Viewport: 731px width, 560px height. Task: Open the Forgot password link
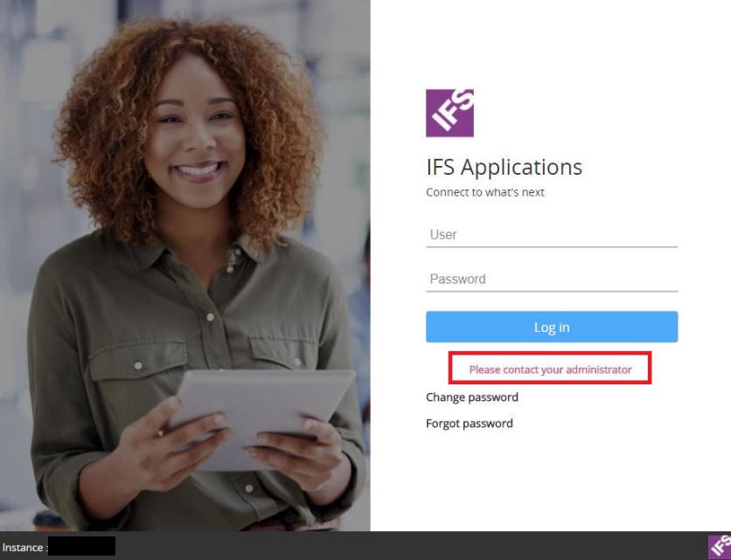(469, 424)
